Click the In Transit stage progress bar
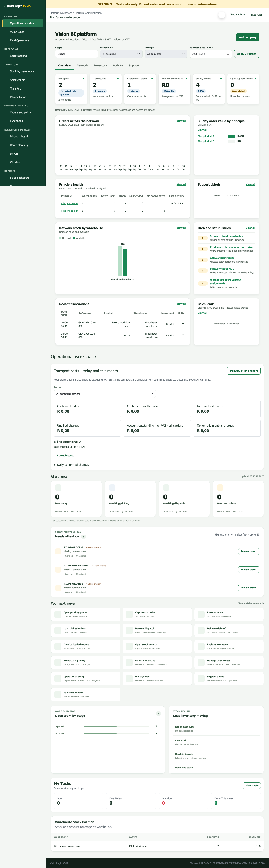Screen dimensions: 269x868 coord(116,734)
